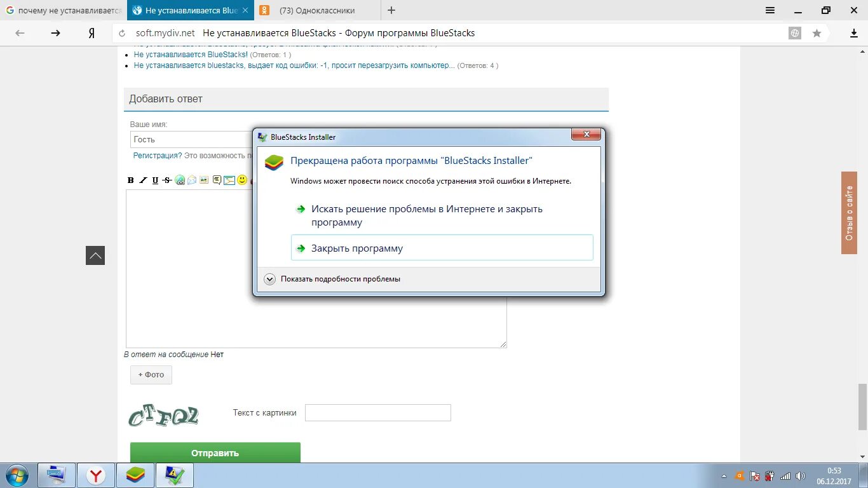Click Action Center flag tray icon
Viewport: 868px width, 488px height.
point(755,476)
